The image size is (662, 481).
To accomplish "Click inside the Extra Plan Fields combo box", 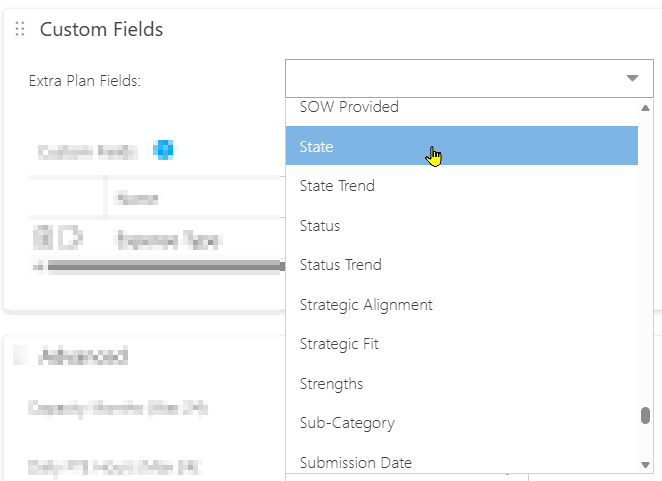I will point(469,79).
